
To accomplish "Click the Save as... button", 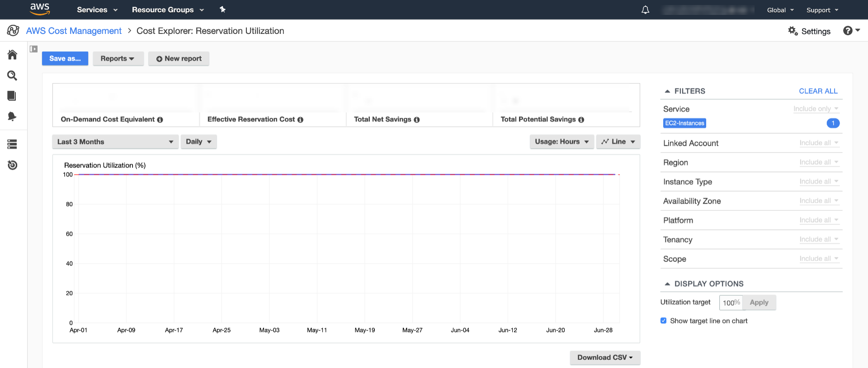I will 65,59.
